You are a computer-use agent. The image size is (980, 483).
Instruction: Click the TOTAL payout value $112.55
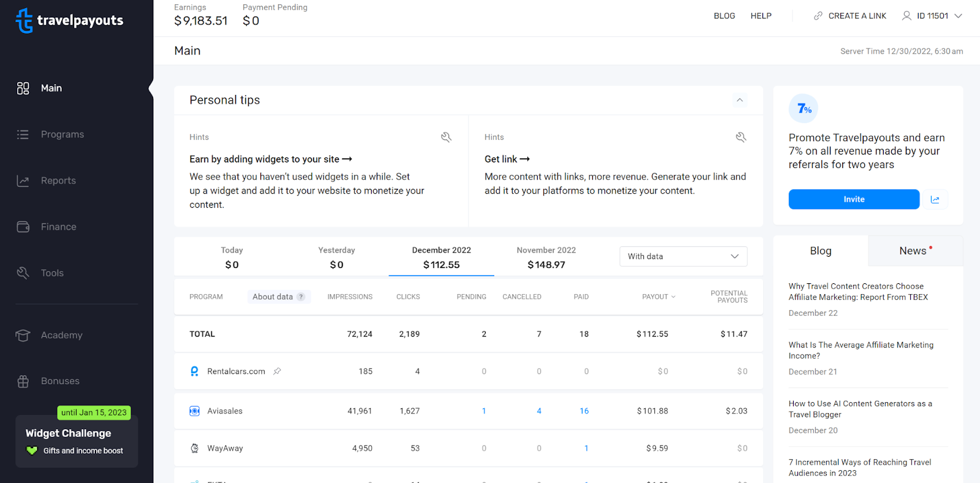tap(652, 334)
